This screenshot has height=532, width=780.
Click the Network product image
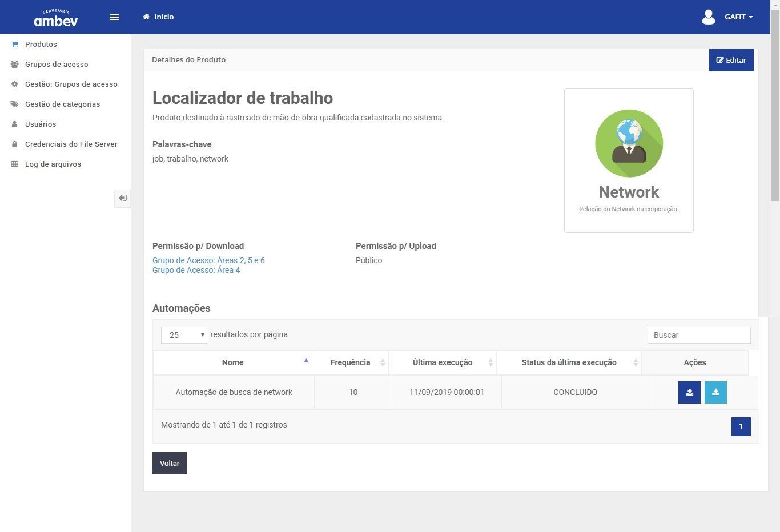coord(629,143)
